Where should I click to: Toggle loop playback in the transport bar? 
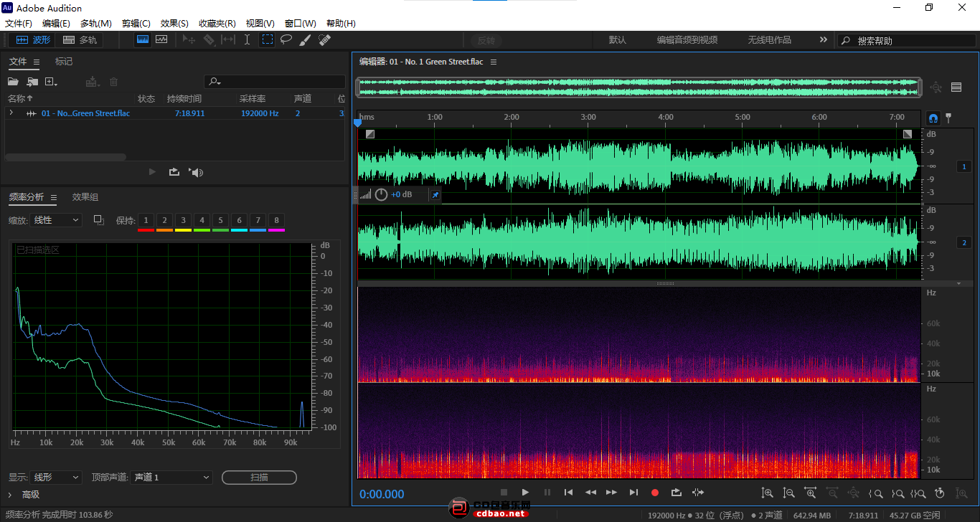tap(676, 493)
